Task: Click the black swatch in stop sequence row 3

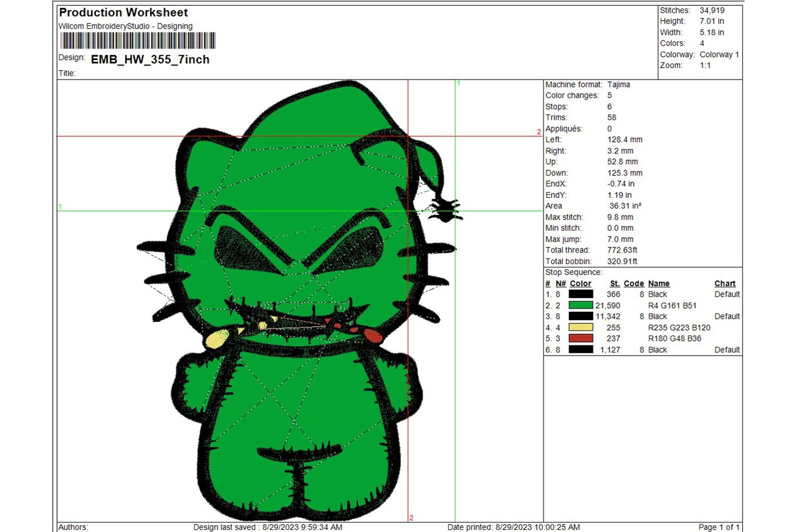Action: pos(581,317)
